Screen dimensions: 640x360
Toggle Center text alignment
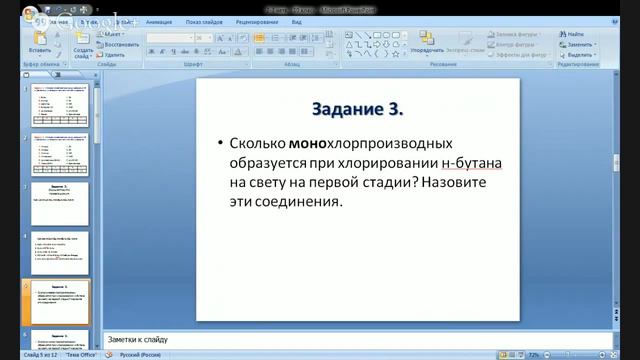click(x=270, y=51)
